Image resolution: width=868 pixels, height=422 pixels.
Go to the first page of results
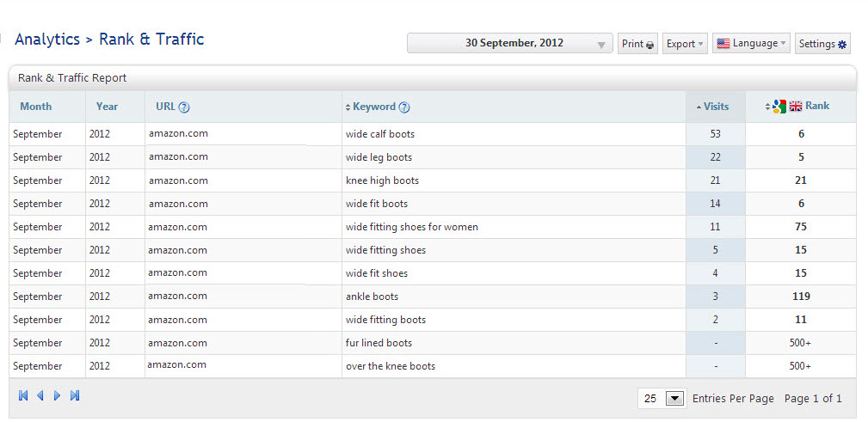click(23, 395)
